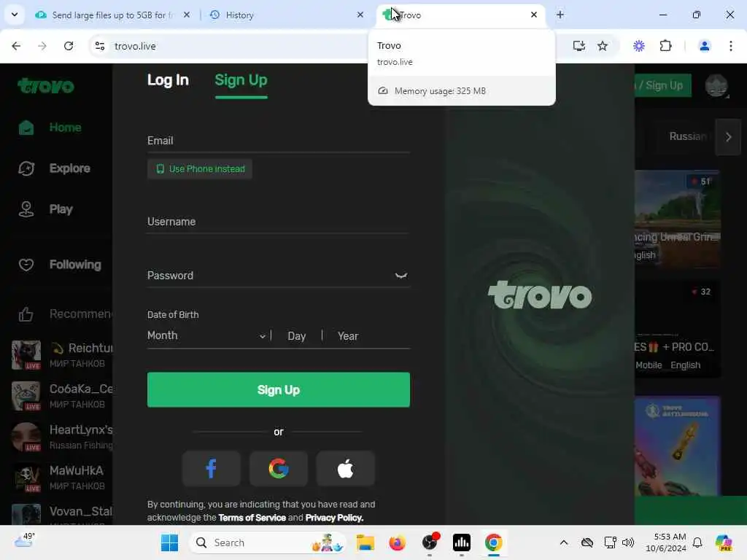The image size is (747, 560).
Task: Open Windows Start menu
Action: tap(169, 542)
